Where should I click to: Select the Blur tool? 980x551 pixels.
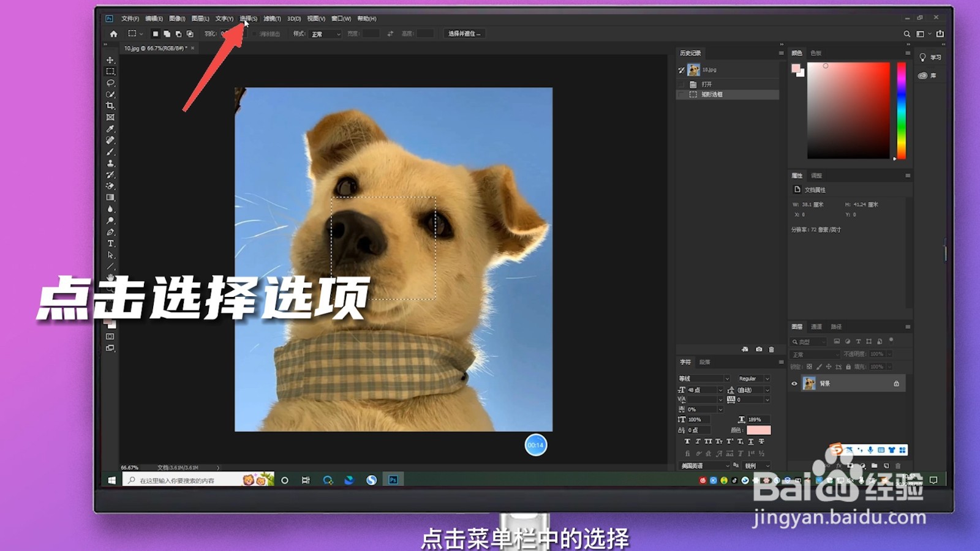coord(110,209)
